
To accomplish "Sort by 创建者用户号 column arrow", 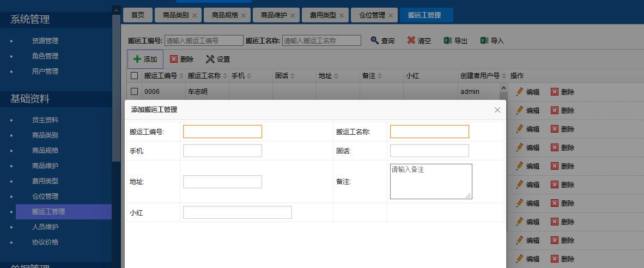I will [x=504, y=76].
